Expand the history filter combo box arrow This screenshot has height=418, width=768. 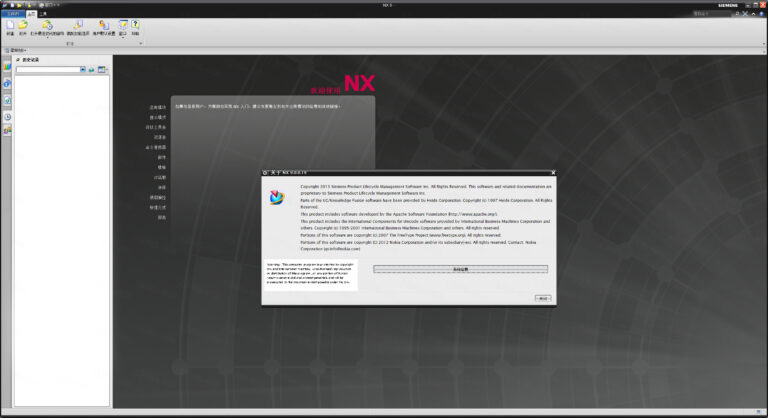pos(83,69)
